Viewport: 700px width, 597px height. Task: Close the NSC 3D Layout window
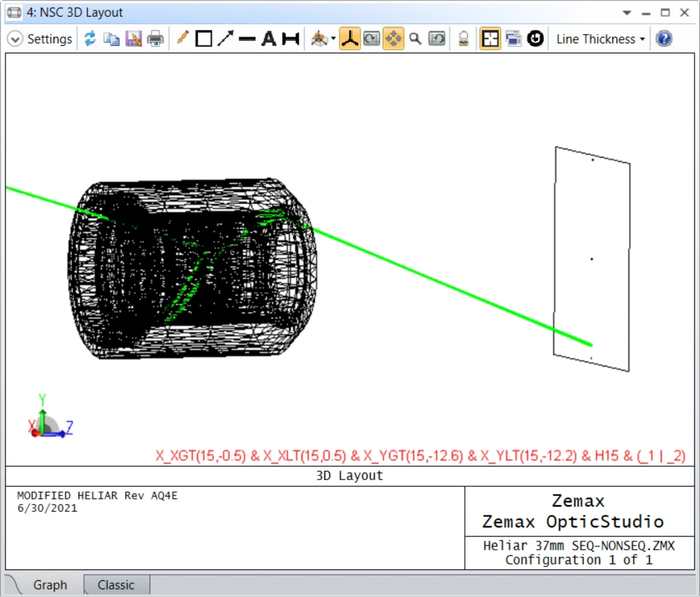(685, 13)
